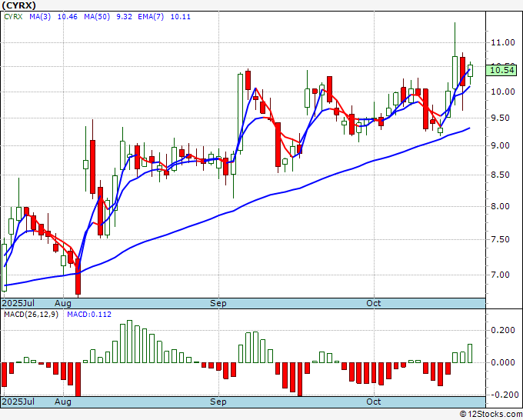Click the MACD(26,12,9) indicator label

[x=31, y=315]
